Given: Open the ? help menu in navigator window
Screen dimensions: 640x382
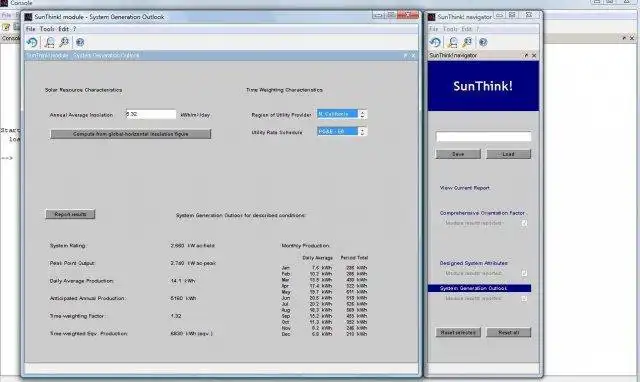Looking at the screenshot, I should click(x=478, y=29).
